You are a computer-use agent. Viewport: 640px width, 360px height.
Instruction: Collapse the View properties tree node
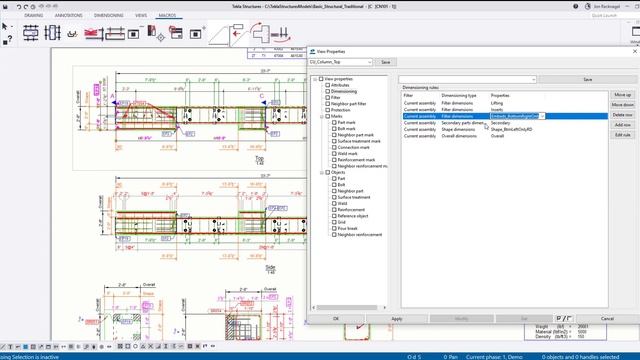click(x=315, y=79)
